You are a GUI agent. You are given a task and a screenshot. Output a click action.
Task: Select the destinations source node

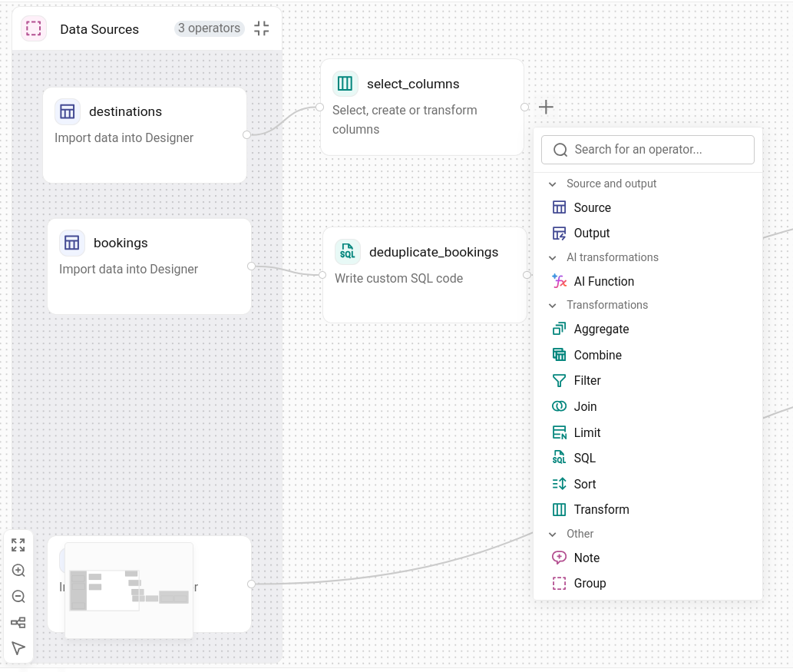pyautogui.click(x=145, y=136)
